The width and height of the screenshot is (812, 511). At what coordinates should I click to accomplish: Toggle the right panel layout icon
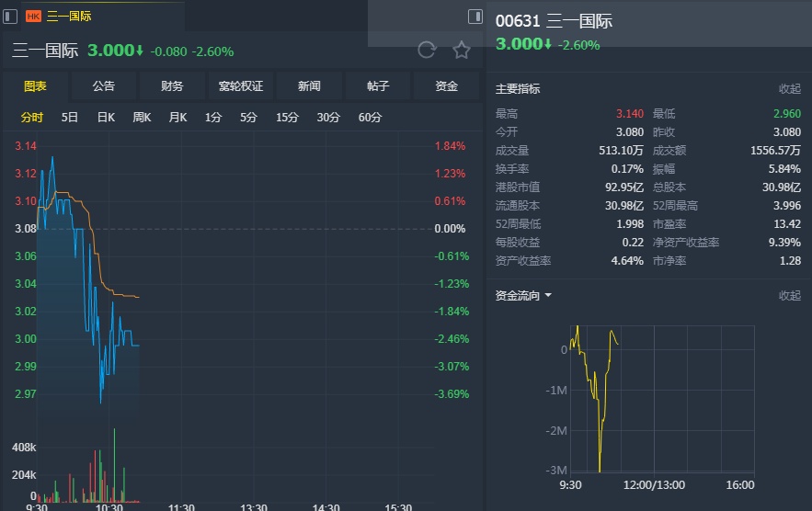(475, 16)
